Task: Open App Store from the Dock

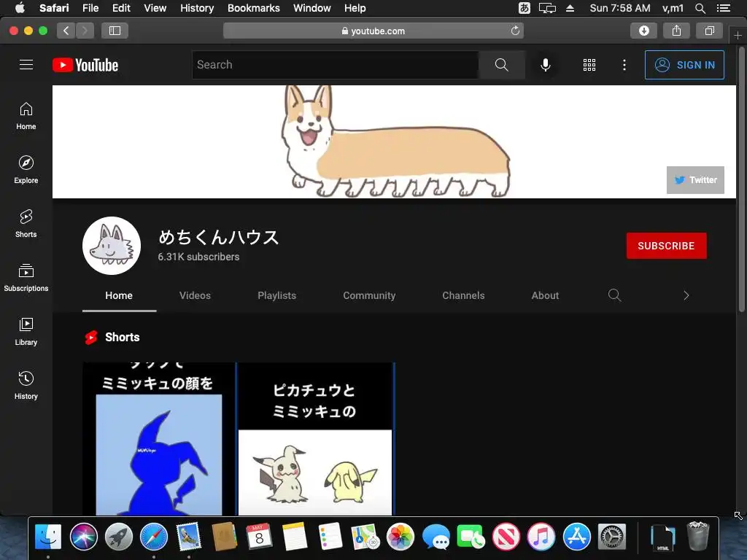Action: (x=576, y=537)
